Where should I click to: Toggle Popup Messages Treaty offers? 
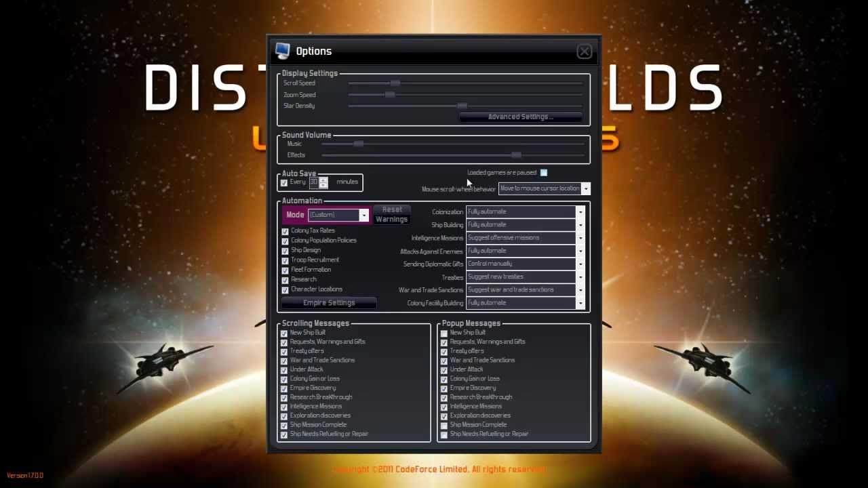[x=444, y=352]
